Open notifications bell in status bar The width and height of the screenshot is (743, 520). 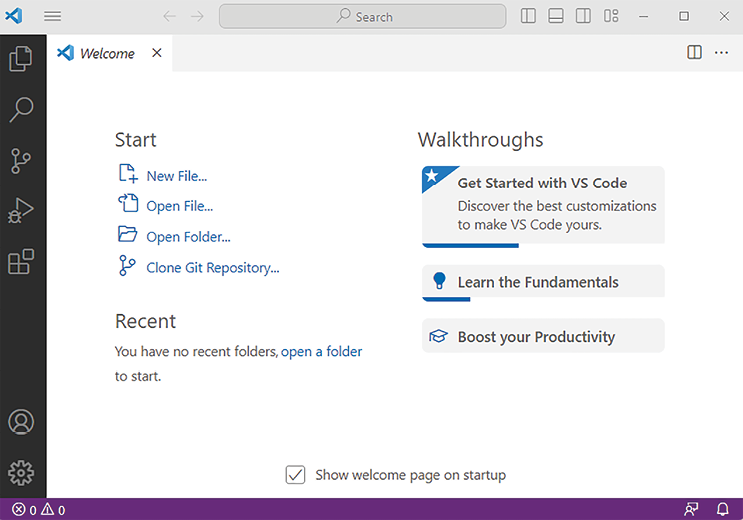[723, 510]
